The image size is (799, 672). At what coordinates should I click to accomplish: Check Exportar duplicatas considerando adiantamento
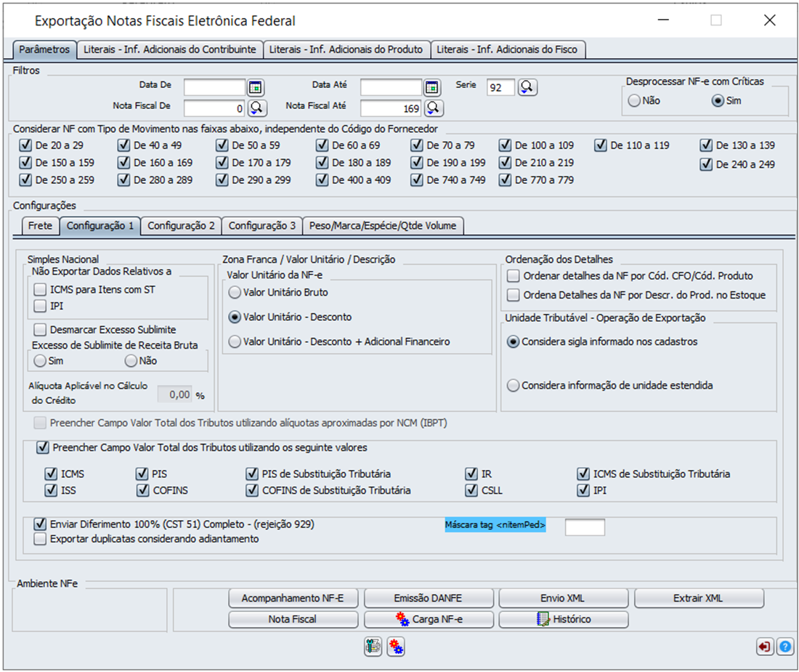coord(40,538)
